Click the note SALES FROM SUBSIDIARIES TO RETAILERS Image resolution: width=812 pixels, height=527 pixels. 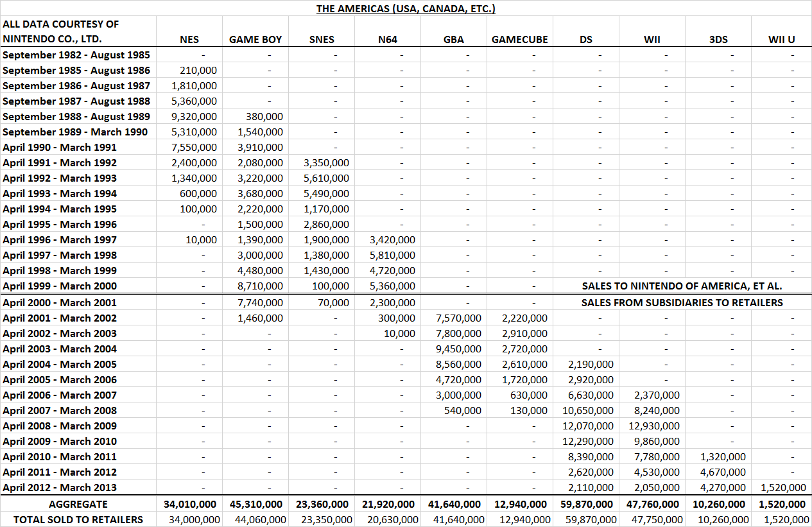[x=682, y=302]
